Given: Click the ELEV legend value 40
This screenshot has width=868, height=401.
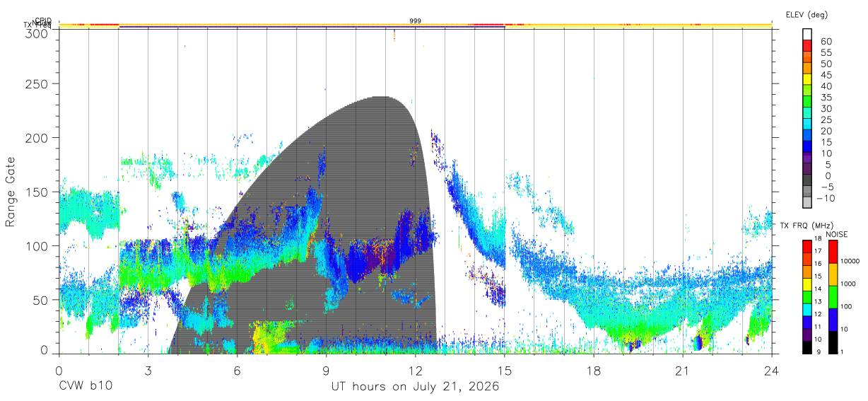Looking at the screenshot, I should pyautogui.click(x=825, y=86).
